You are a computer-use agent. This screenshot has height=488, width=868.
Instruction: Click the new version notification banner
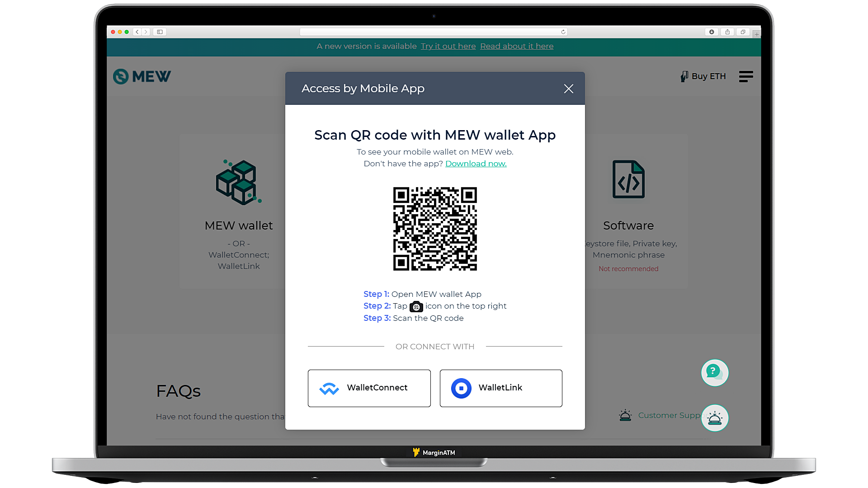click(434, 46)
